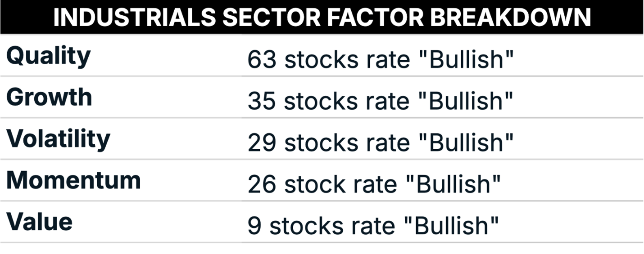
Task: Select the Growth factor label
Action: [x=49, y=97]
